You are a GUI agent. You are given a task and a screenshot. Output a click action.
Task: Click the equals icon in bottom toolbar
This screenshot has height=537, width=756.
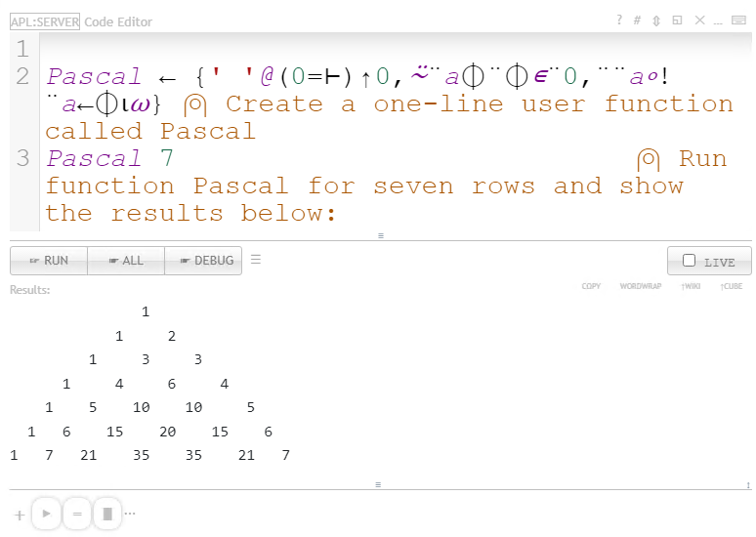[77, 514]
